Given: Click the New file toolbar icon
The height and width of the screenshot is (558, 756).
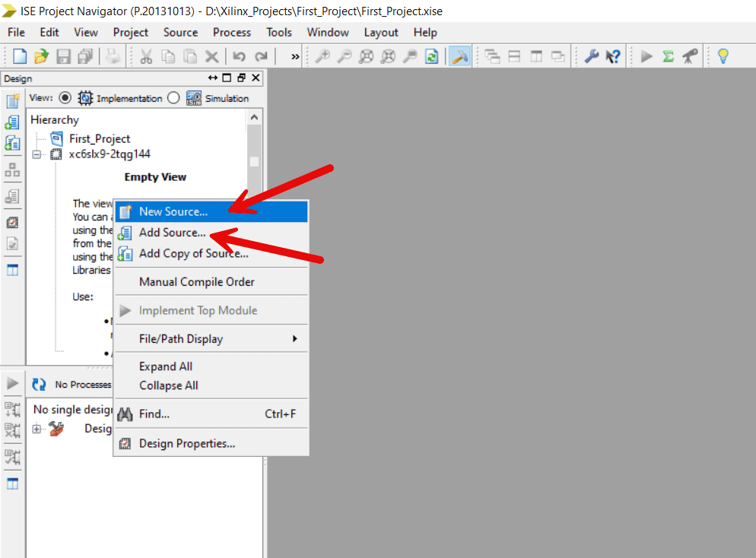Looking at the screenshot, I should 18,55.
